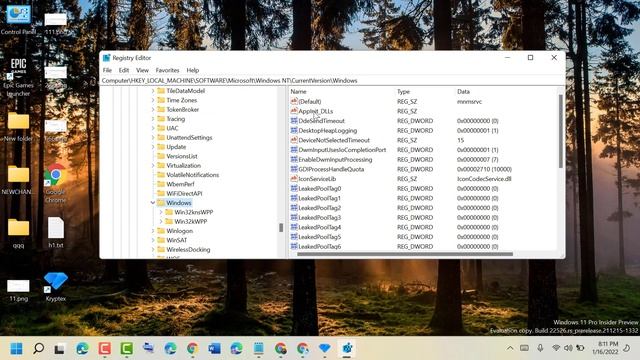
Task: Select the Windows key in tree
Action: 179,203
